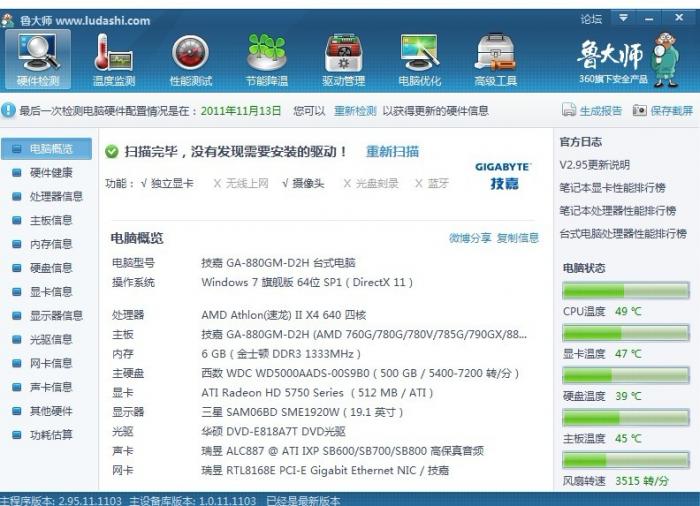Click the 重新扫描 rescan link

[392, 152]
